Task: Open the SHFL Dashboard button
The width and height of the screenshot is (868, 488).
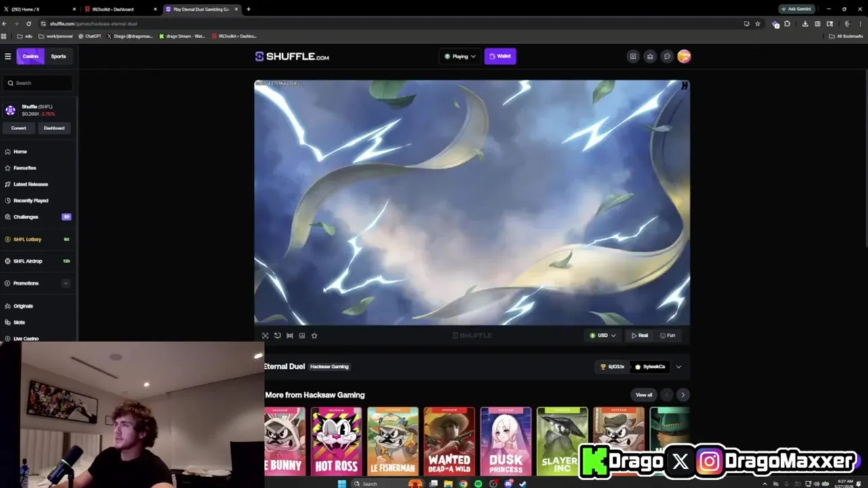Action: coord(54,128)
